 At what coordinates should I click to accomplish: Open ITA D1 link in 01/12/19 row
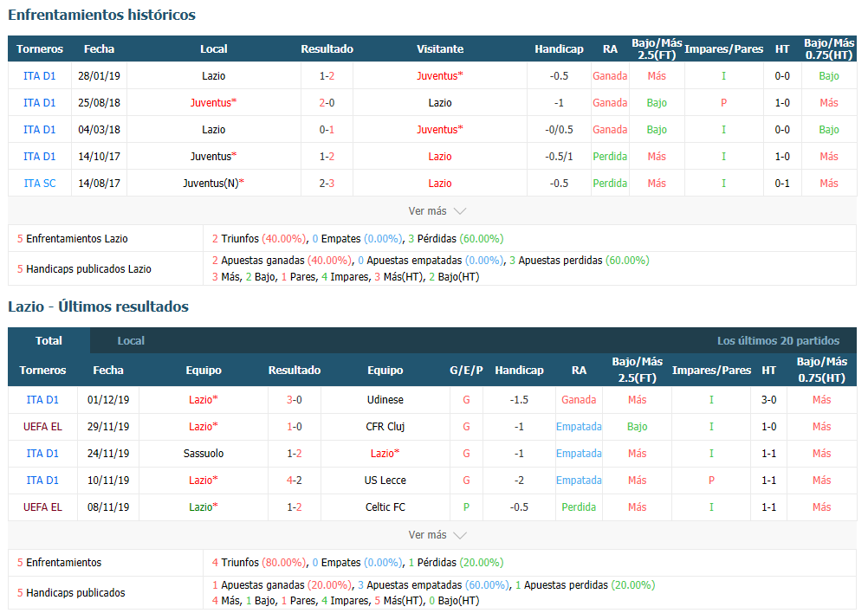coord(42,399)
